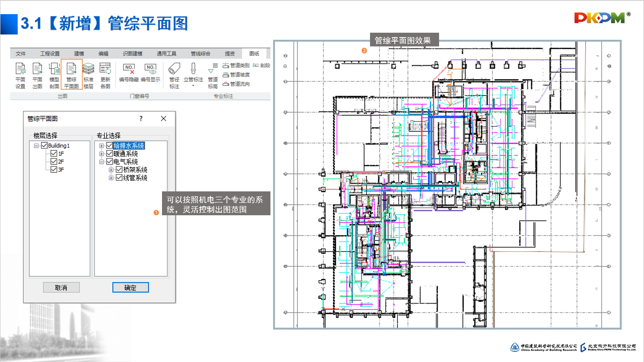
Task: Switch to the 管线综合 ribbon tab
Action: [x=201, y=53]
